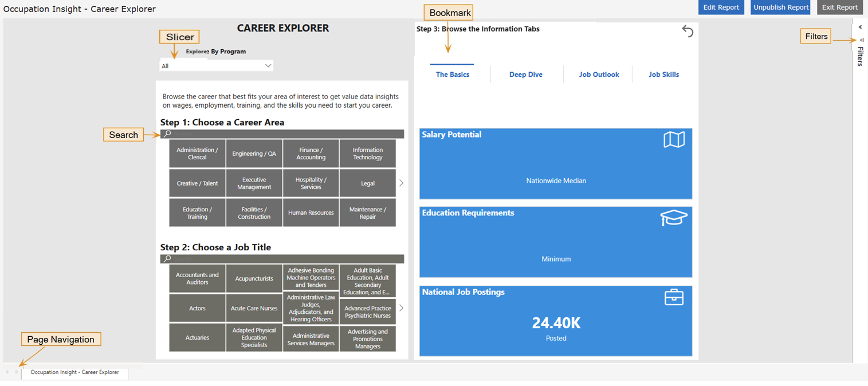Click the Career Area search magnifier icon
868x386 pixels.
point(167,134)
